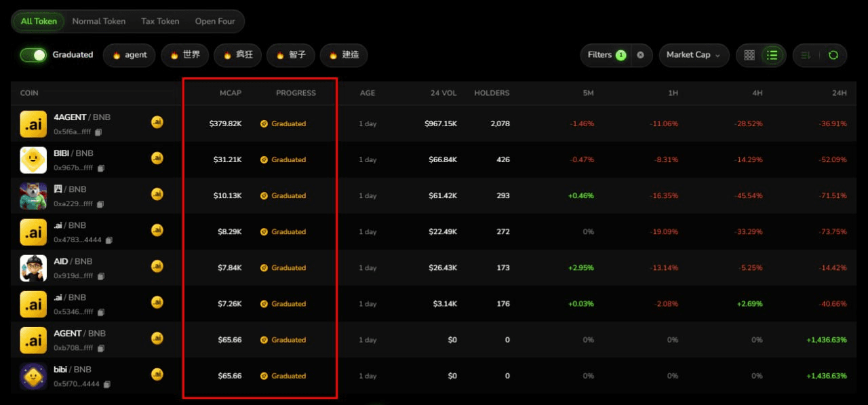This screenshot has height=405, width=868.
Task: Sort by the 24 VOL column header
Action: (x=443, y=93)
